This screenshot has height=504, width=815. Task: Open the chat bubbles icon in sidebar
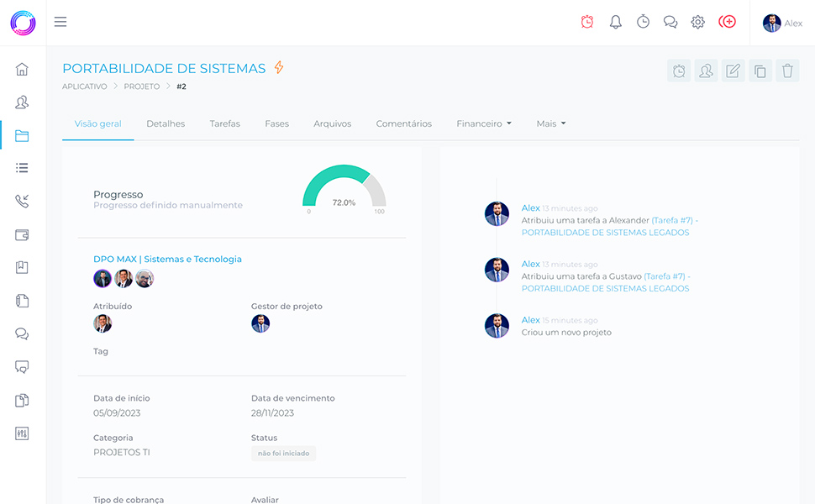click(22, 333)
